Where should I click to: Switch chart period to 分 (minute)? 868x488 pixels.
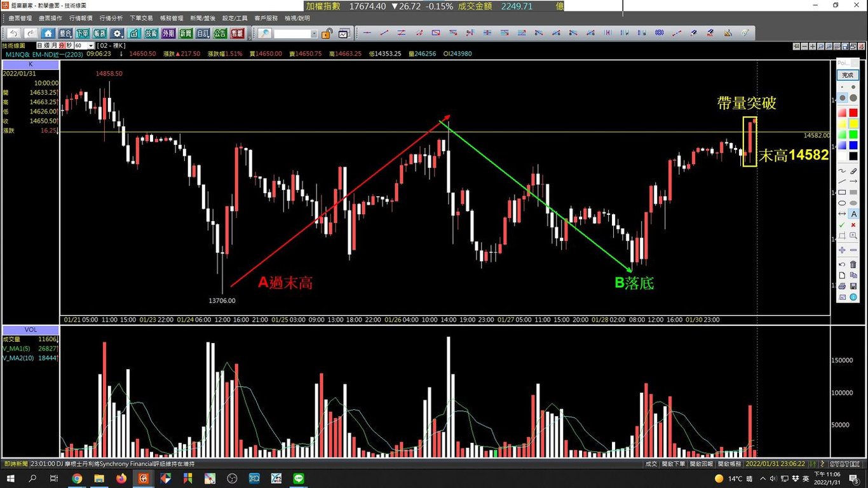[62, 46]
